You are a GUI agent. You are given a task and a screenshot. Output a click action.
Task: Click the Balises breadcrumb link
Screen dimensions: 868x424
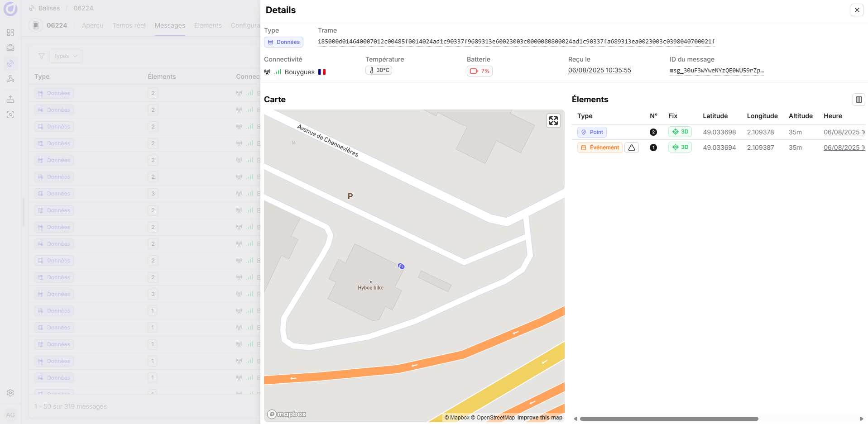(x=49, y=8)
